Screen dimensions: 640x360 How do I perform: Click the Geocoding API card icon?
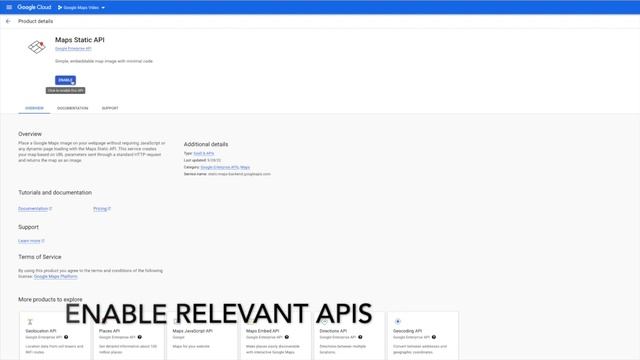click(398, 322)
